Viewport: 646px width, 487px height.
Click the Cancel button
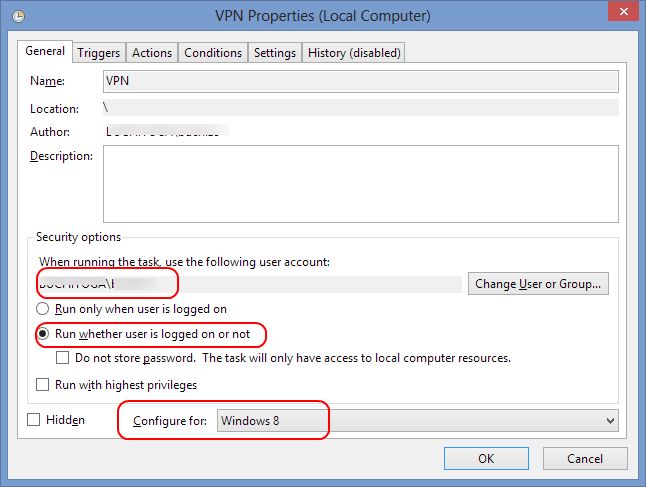(x=585, y=459)
